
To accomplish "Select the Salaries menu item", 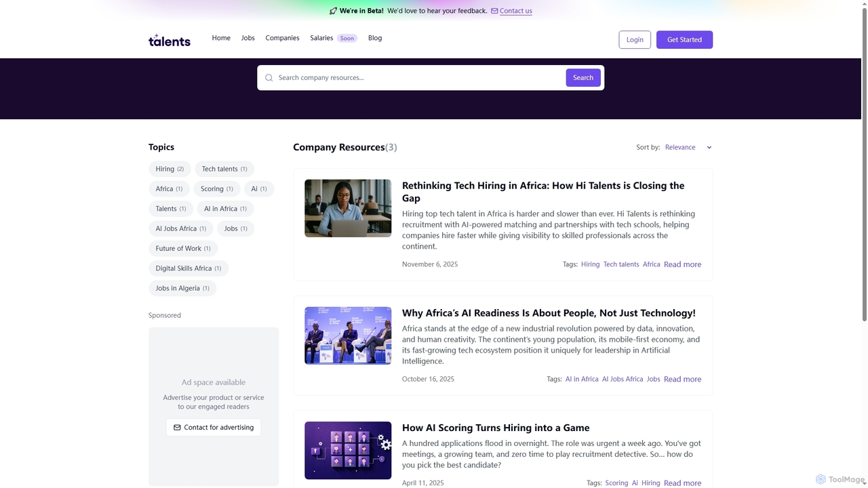I will pos(321,38).
